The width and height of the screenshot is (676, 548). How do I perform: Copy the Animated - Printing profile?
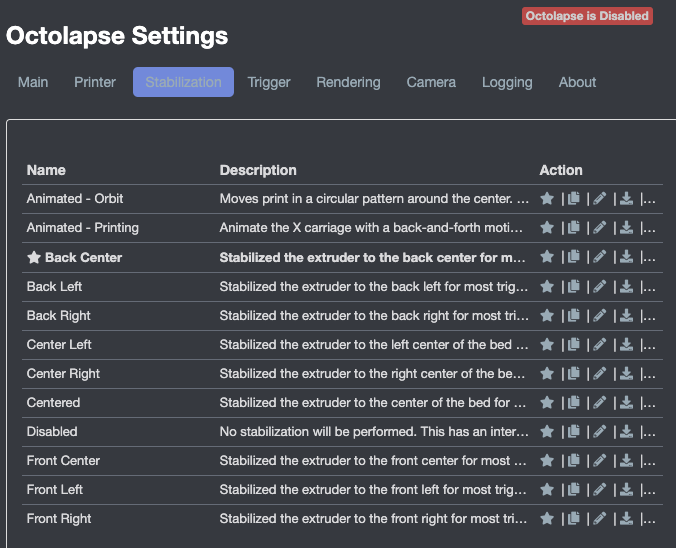574,228
